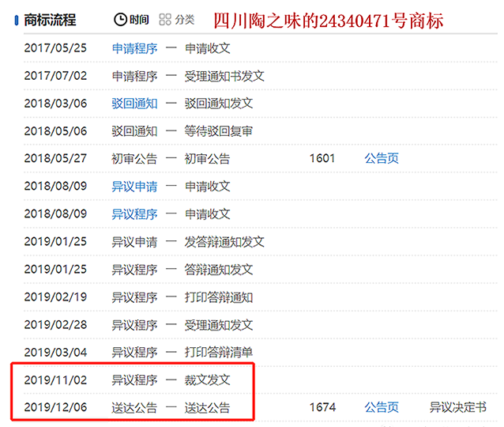Open 公告页 link for issue 1601

[382, 158]
